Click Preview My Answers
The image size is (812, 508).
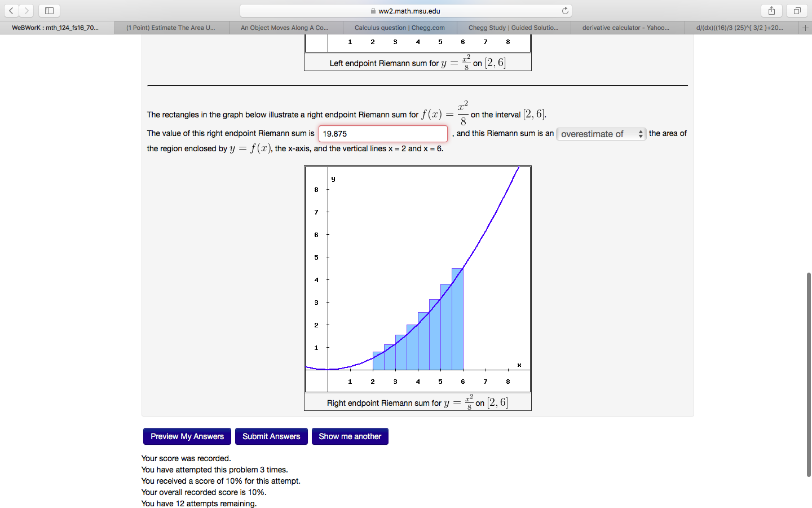coord(187,436)
